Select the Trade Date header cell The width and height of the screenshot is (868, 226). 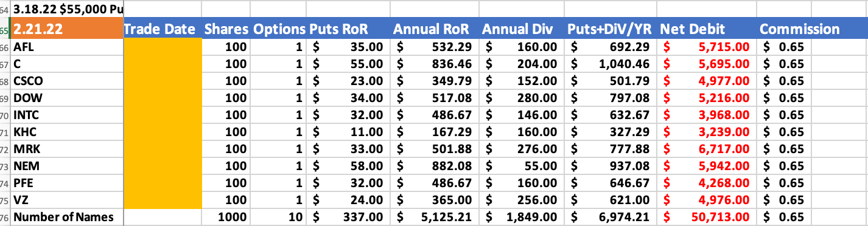pyautogui.click(x=162, y=29)
